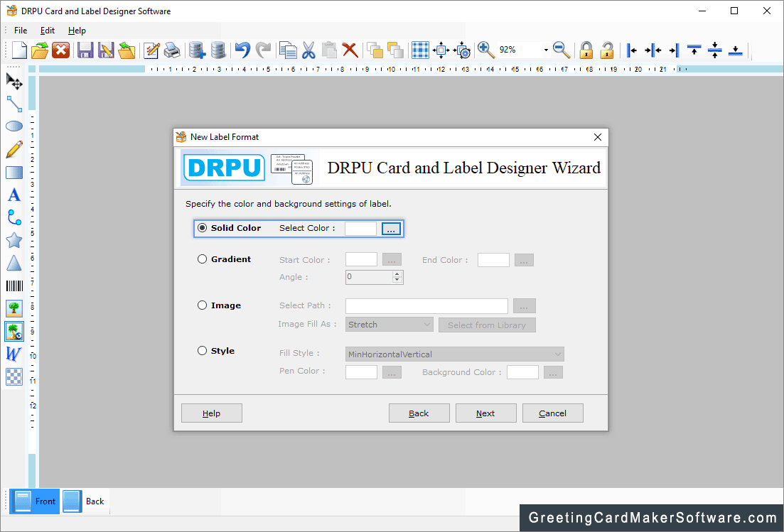Click the Angle value field
This screenshot has height=532, width=784.
coord(370,277)
